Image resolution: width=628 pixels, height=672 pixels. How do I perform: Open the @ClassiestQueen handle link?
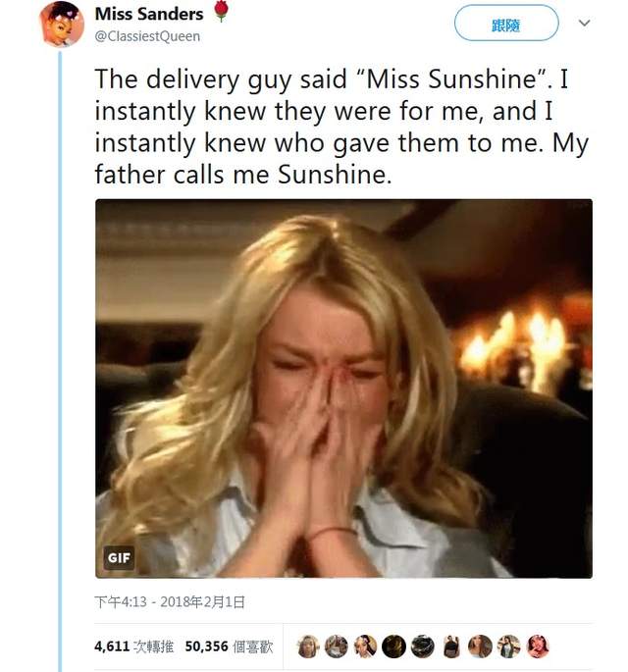click(147, 35)
